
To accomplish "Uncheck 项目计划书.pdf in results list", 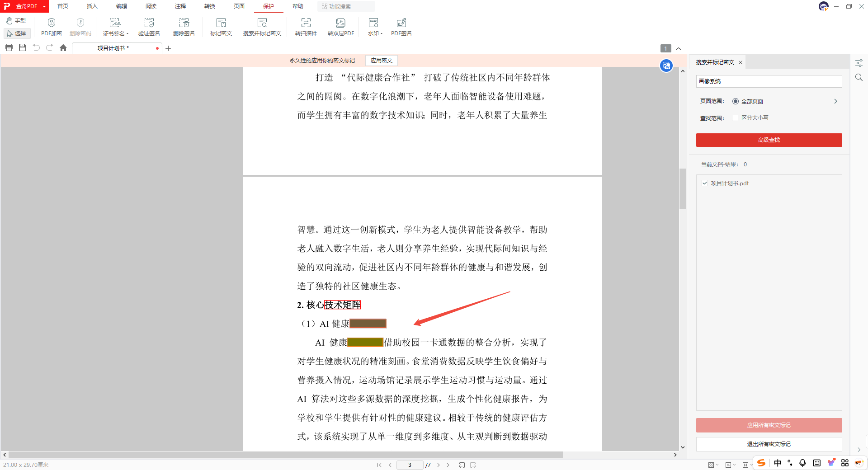I will 705,183.
